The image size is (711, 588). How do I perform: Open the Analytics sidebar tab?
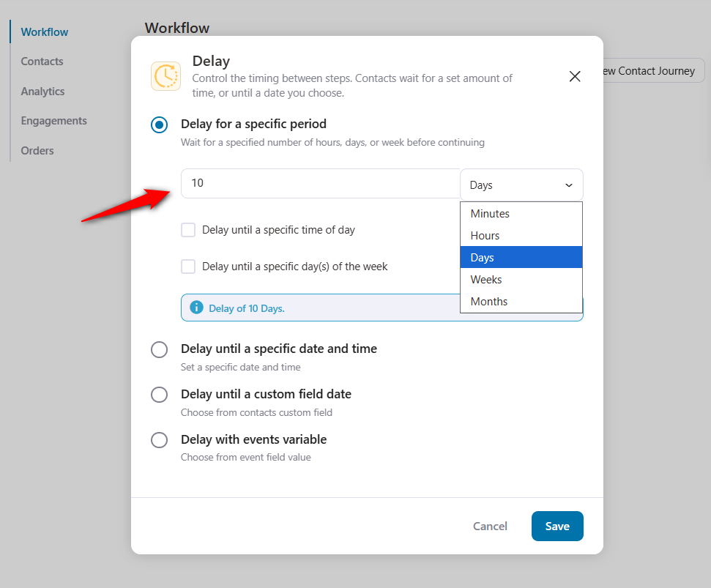pyautogui.click(x=42, y=91)
